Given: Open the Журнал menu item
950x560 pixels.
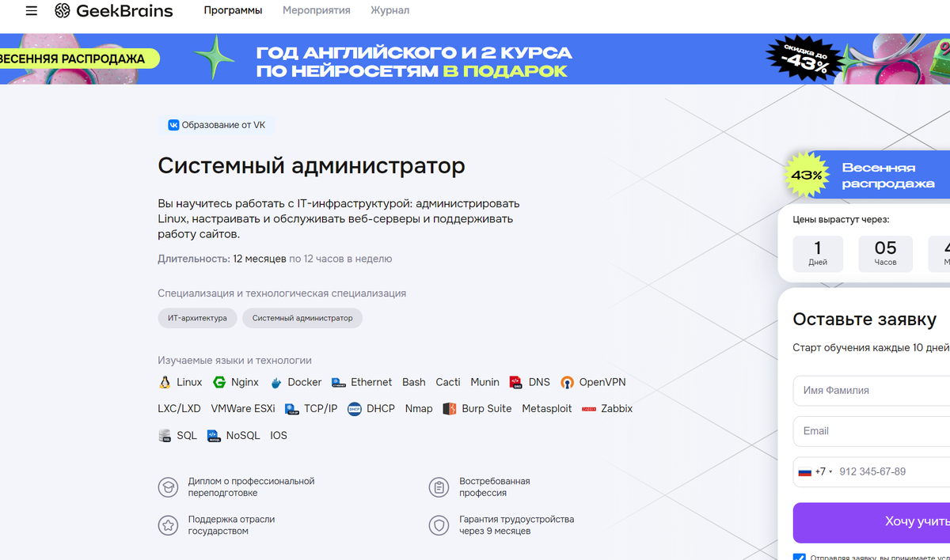Looking at the screenshot, I should (x=390, y=11).
